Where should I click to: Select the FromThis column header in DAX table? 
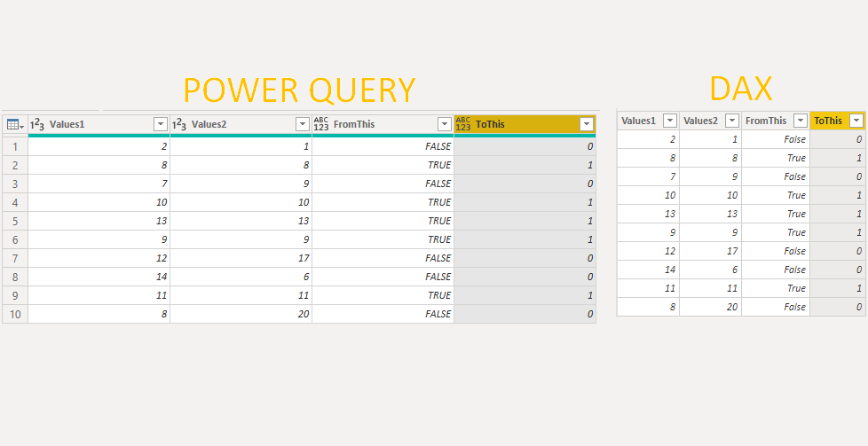pos(776,121)
